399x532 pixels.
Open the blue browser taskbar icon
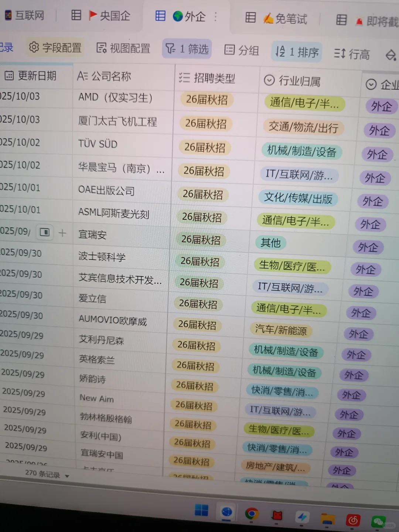[226, 512]
